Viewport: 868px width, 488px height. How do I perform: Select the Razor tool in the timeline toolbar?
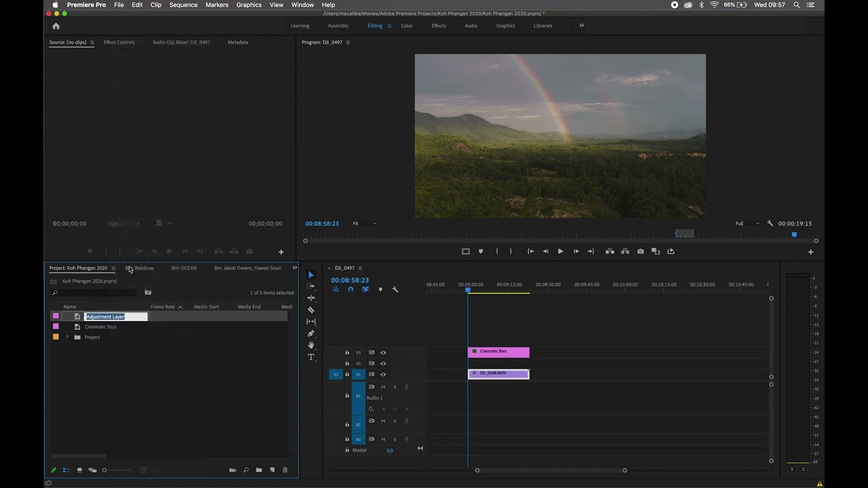[x=311, y=309]
